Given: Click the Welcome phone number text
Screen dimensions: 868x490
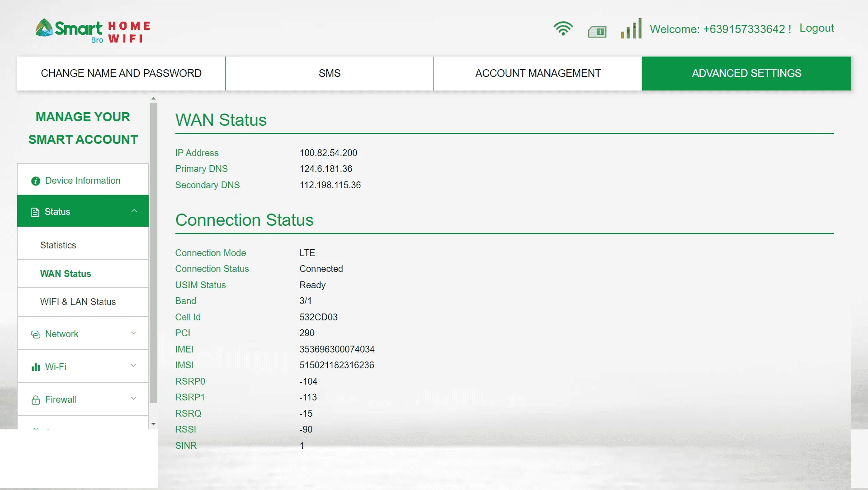Looking at the screenshot, I should pyautogui.click(x=720, y=29).
